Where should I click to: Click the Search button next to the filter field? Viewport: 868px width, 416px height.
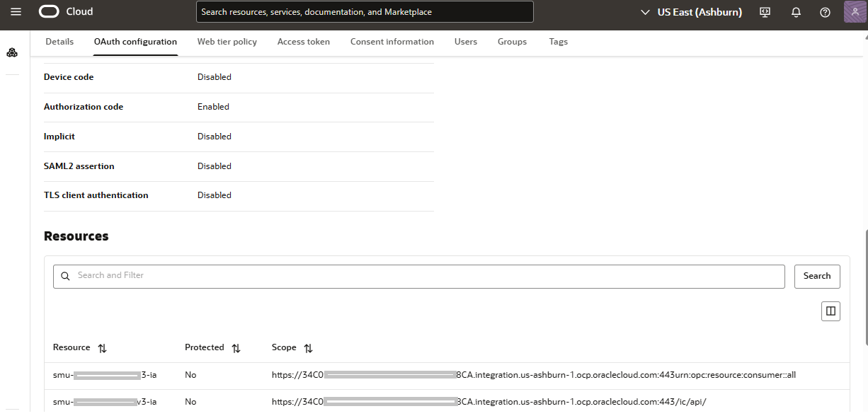click(x=817, y=276)
